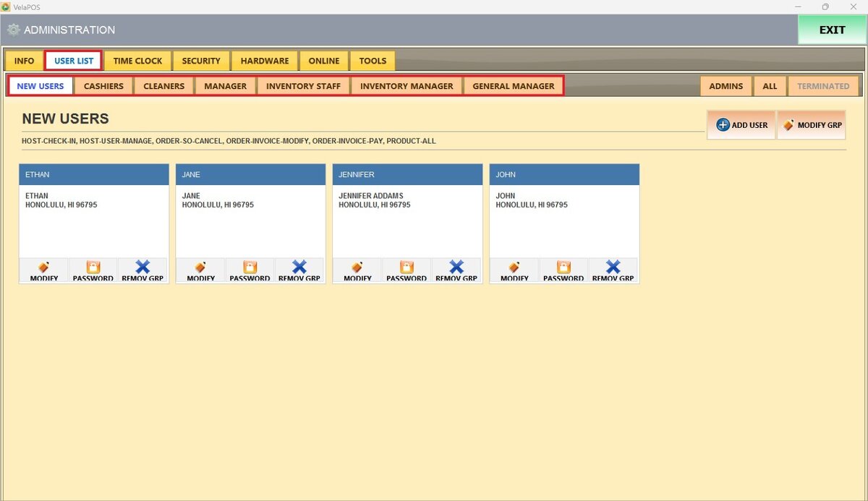Select the ETHAN user card header

[x=94, y=174]
